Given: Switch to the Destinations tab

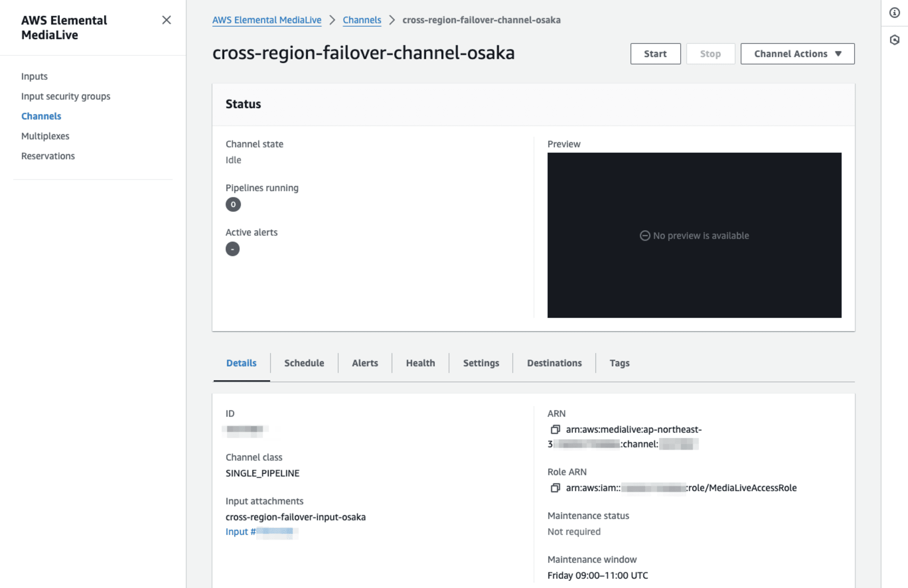Looking at the screenshot, I should [x=554, y=363].
